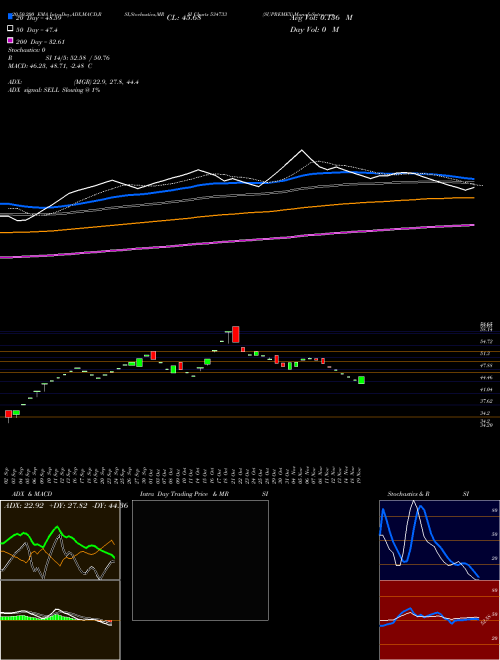Viewport: 500px width, 660px height.
Task: Click the tall red candlestick at the price peak
Action: click(x=236, y=334)
